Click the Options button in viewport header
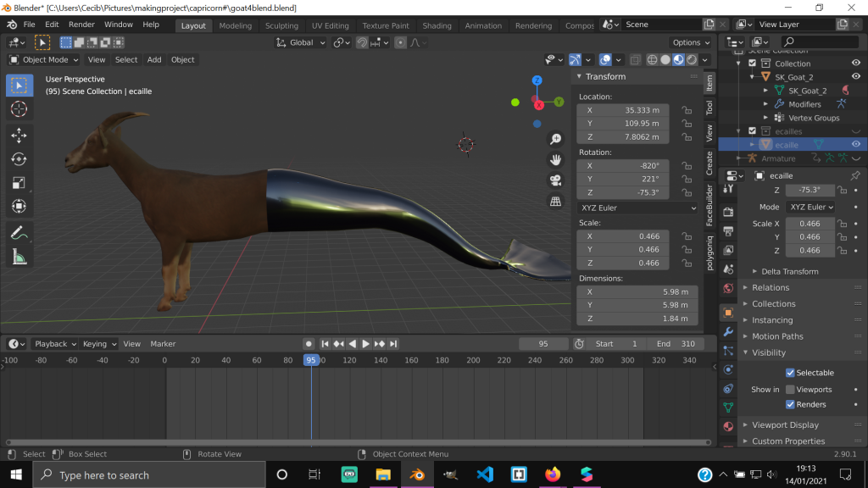 point(690,42)
